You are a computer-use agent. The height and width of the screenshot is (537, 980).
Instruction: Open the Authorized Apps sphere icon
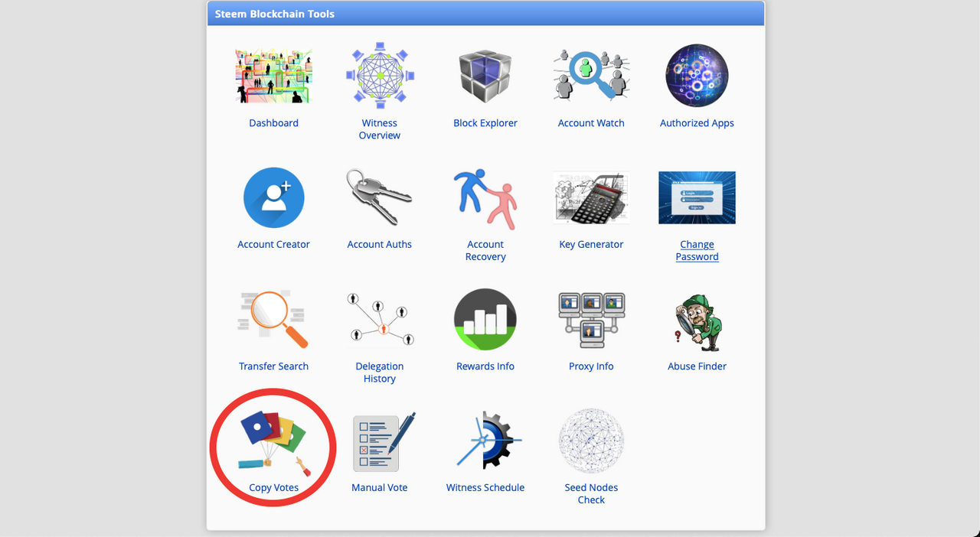(697, 76)
